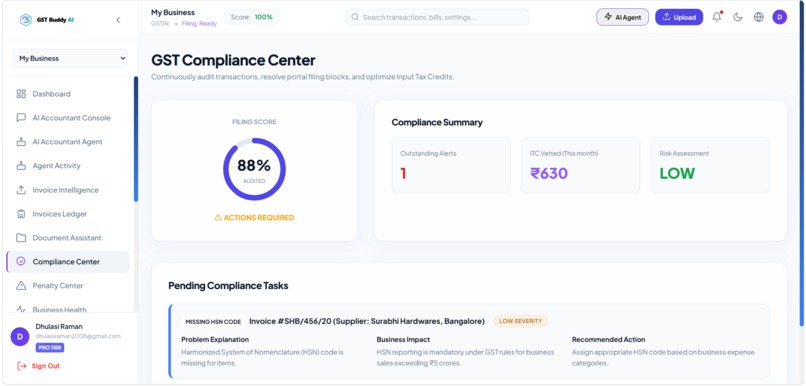Toggle dark mode with moon icon

pyautogui.click(x=738, y=17)
